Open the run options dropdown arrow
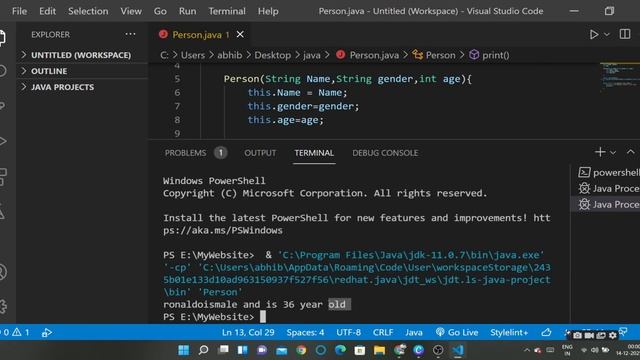Screen dimensions: 640x360 pos(607,35)
